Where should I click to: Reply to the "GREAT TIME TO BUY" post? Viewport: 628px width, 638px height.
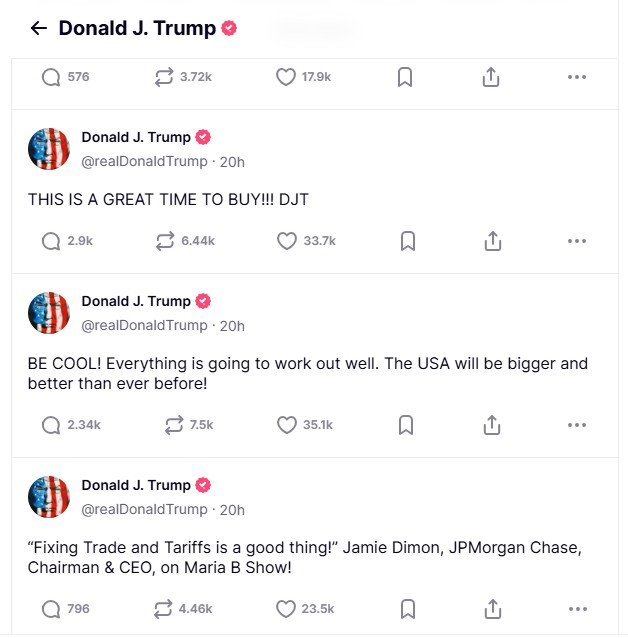coord(51,241)
